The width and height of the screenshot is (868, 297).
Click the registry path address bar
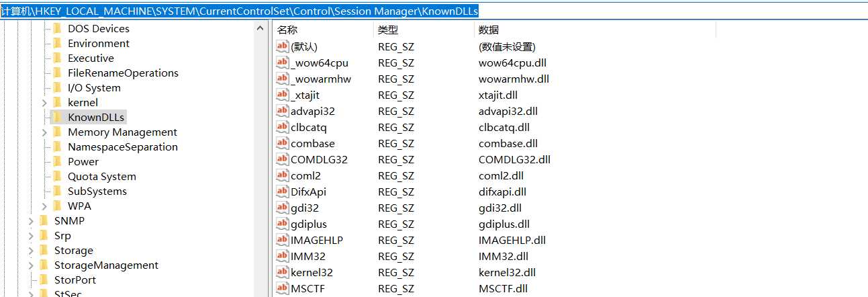434,11
